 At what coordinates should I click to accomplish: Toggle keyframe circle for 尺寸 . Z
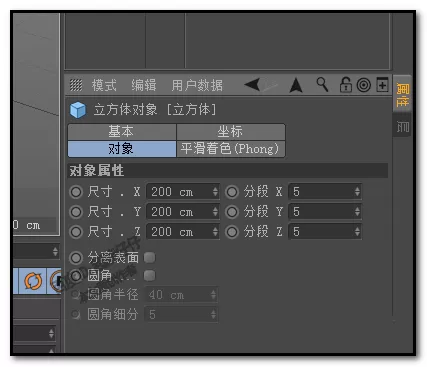click(76, 232)
